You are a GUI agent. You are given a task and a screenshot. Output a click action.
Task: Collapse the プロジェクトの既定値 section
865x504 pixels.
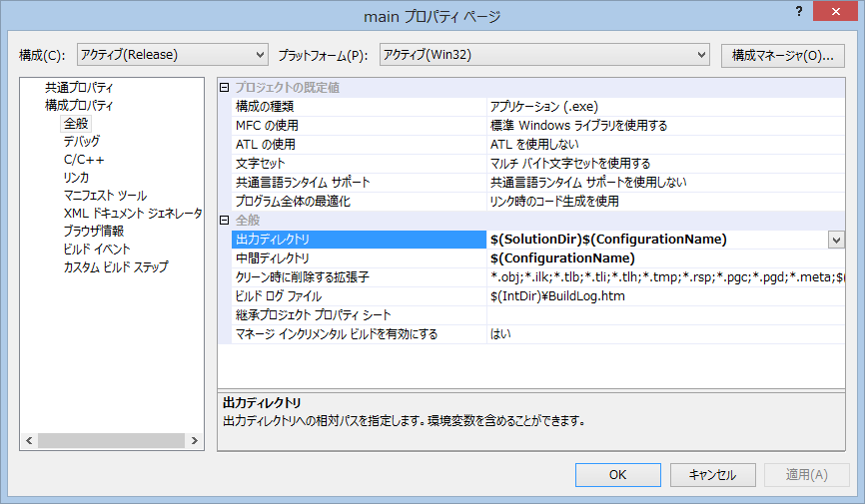pos(225,88)
